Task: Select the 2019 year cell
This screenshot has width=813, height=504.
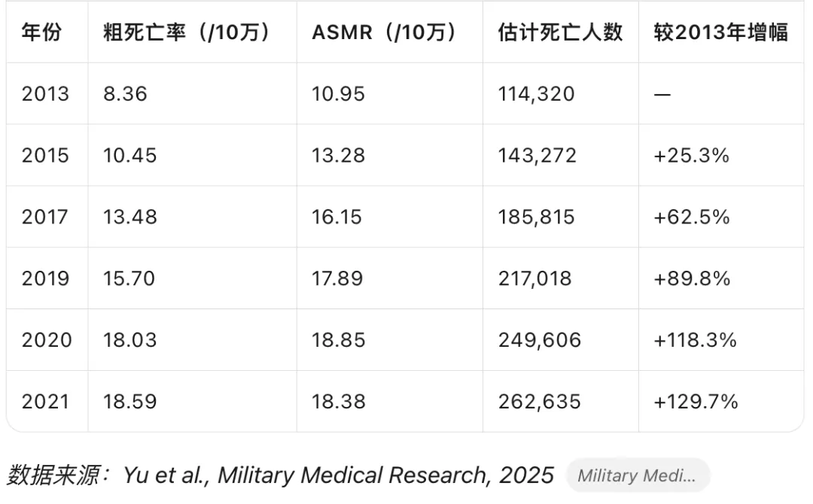Action: tap(45, 279)
